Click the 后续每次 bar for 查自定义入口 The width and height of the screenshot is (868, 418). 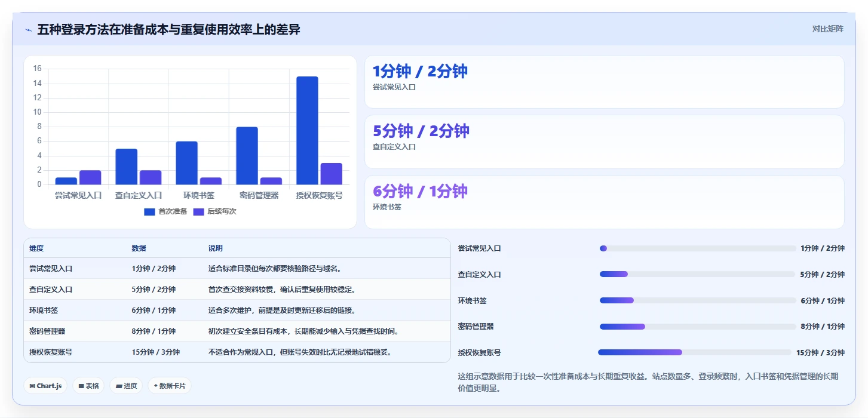151,177
